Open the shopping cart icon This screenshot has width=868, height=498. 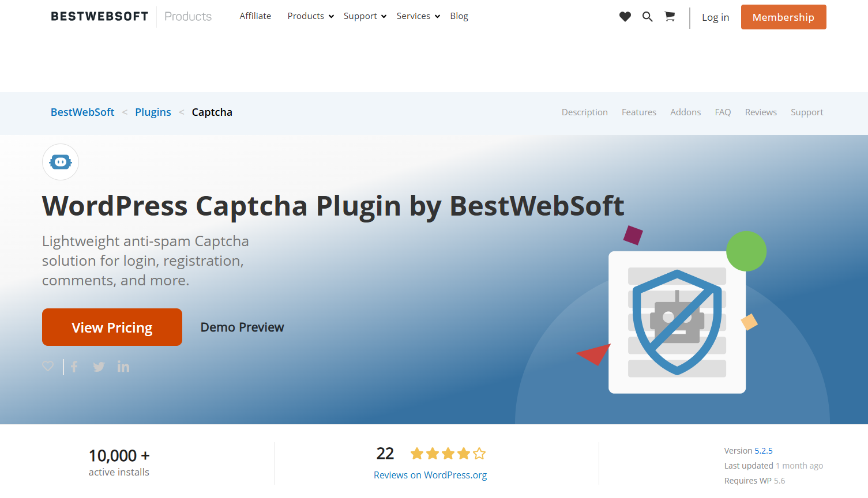(670, 17)
